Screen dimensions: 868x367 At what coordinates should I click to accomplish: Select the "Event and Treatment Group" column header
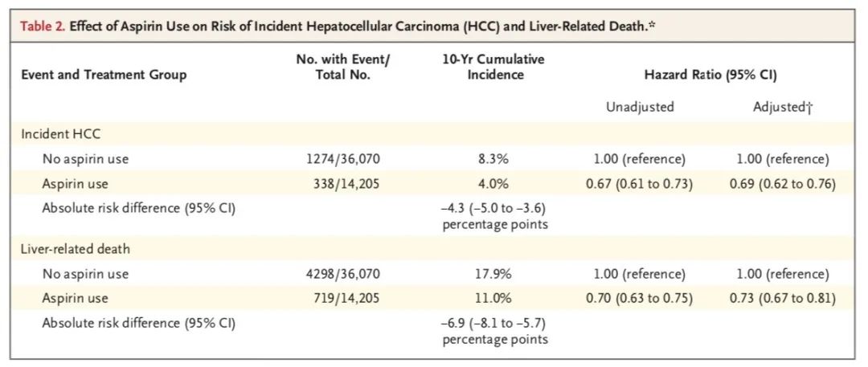pyautogui.click(x=104, y=75)
